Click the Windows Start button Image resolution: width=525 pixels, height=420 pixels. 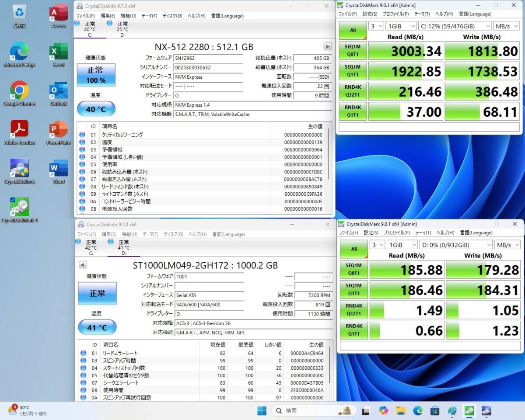pos(262,411)
